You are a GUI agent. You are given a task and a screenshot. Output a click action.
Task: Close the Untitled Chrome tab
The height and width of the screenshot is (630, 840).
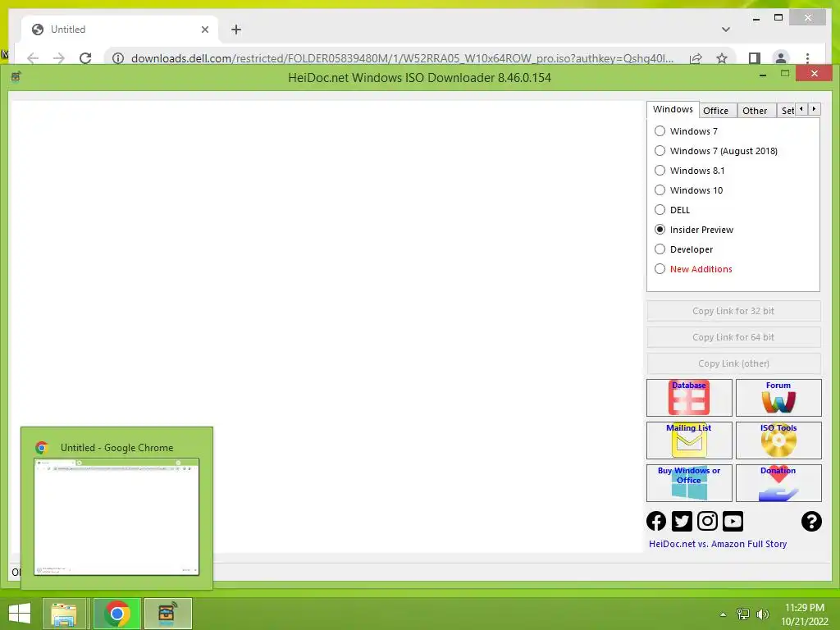[204, 30]
